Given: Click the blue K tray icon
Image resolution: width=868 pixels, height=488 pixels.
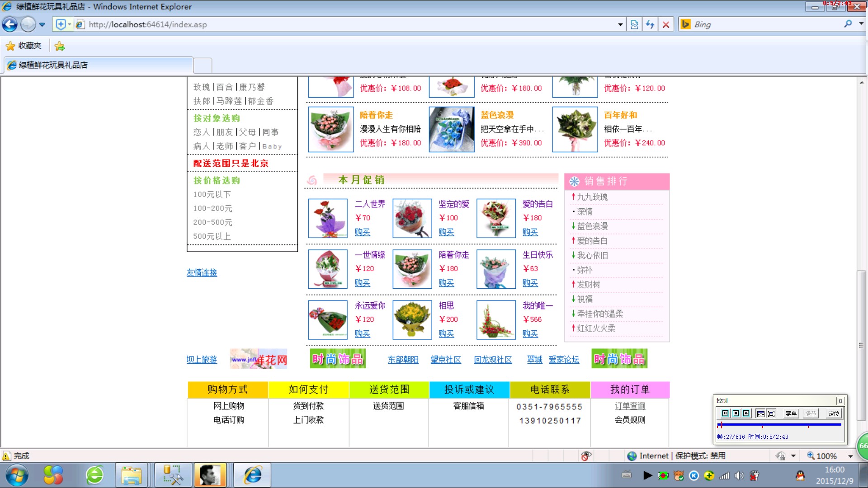Looking at the screenshot, I should pos(694,475).
